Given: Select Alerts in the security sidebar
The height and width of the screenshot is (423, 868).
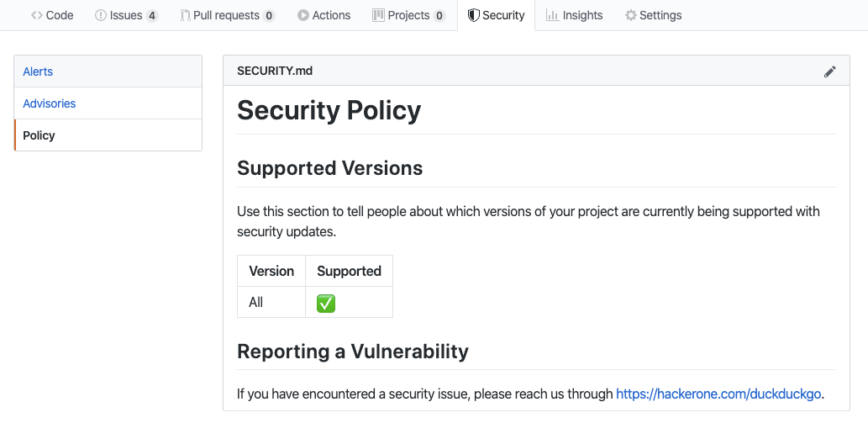Looking at the screenshot, I should point(38,71).
